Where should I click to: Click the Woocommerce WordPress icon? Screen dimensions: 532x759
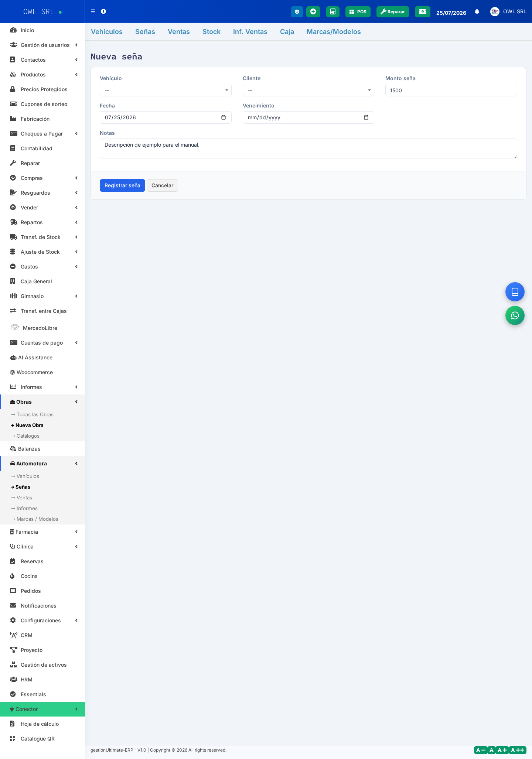[x=13, y=372]
